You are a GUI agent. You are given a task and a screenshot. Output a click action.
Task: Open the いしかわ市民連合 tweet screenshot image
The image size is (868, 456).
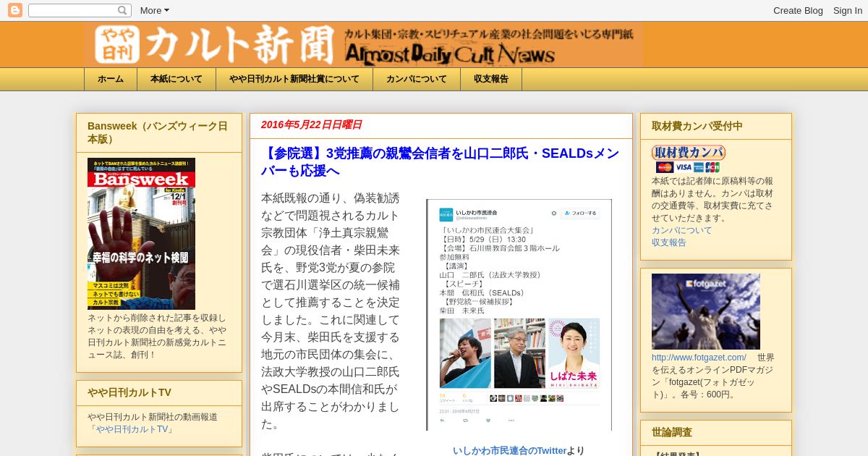pos(519,315)
